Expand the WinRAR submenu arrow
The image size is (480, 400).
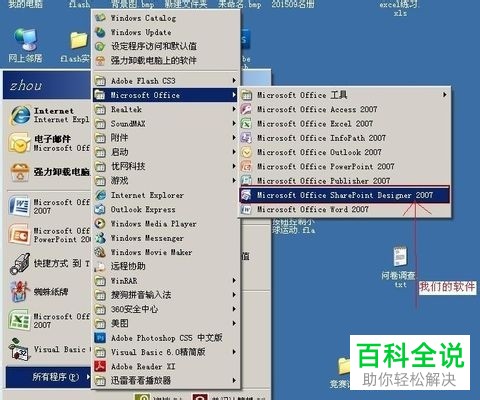[x=234, y=281]
